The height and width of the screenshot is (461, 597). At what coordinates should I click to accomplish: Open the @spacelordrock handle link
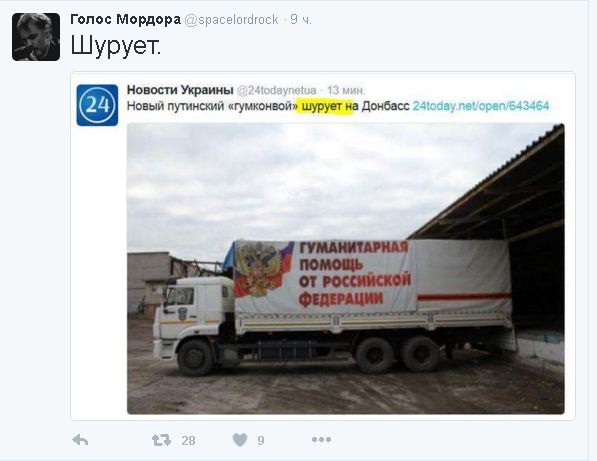pos(231,20)
